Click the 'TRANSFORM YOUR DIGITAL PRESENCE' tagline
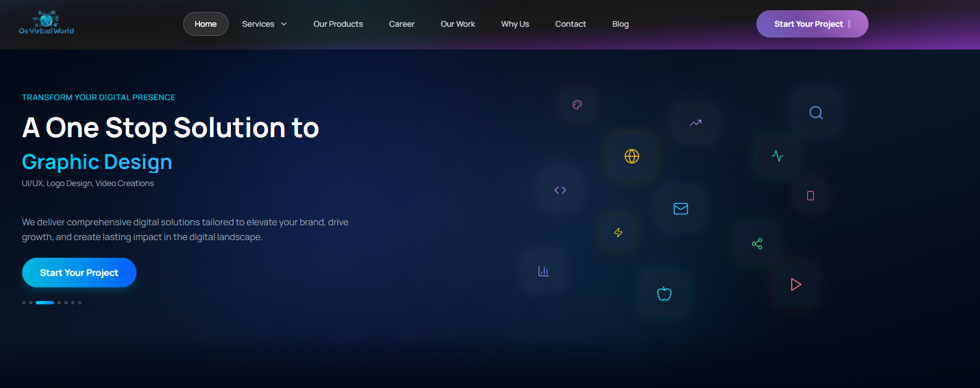980x388 pixels. pyautogui.click(x=98, y=97)
